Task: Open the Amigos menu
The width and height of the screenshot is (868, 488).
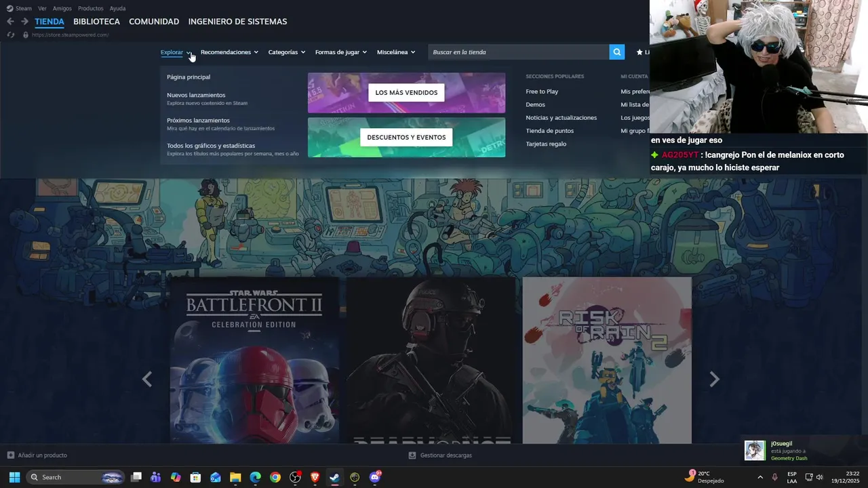Action: click(x=62, y=8)
